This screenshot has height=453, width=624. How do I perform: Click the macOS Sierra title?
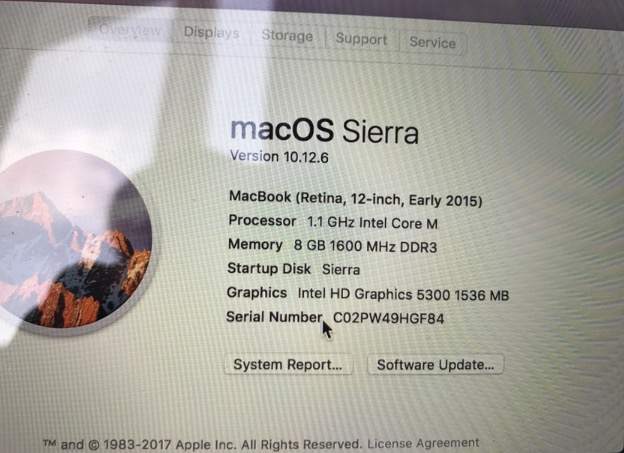pyautogui.click(x=324, y=131)
